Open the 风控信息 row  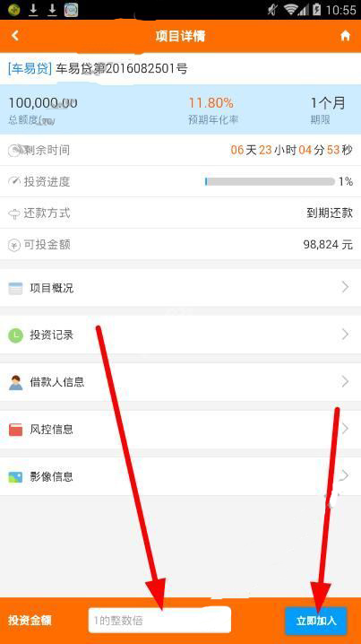click(181, 430)
